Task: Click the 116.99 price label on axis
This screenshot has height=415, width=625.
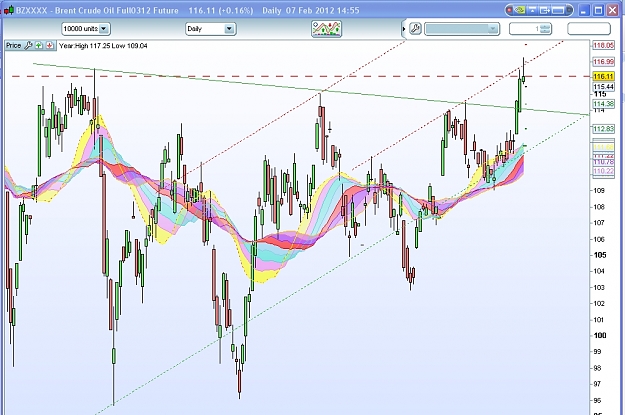Action: click(x=603, y=61)
